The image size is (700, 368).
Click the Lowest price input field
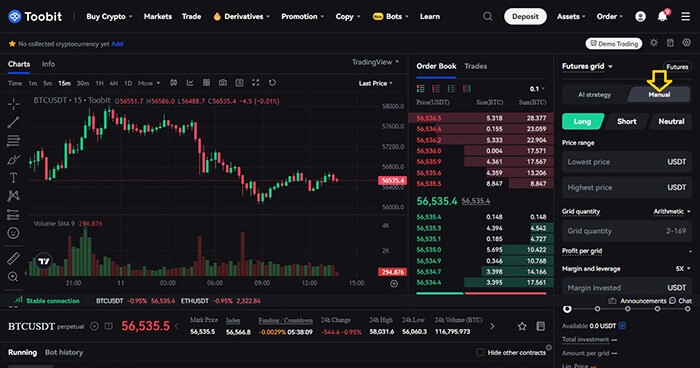coord(627,162)
